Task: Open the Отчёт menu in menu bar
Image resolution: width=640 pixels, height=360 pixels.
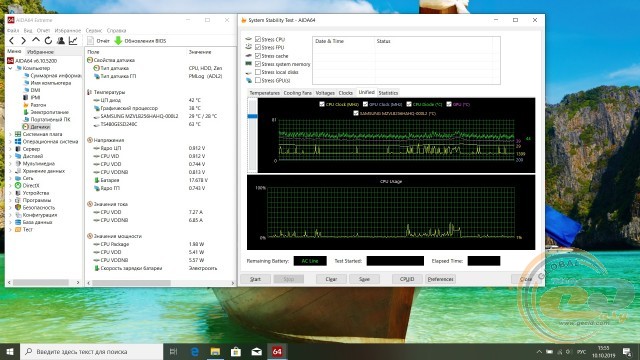Action: coord(43,31)
